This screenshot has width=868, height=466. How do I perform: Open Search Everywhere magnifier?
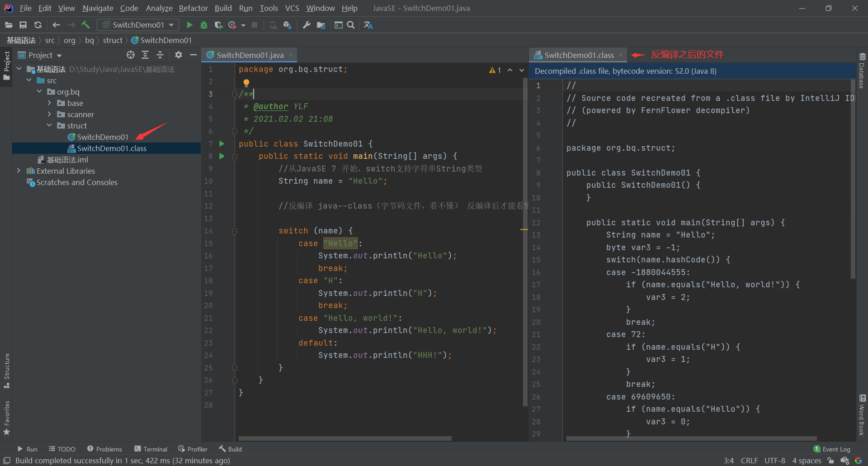click(x=351, y=25)
